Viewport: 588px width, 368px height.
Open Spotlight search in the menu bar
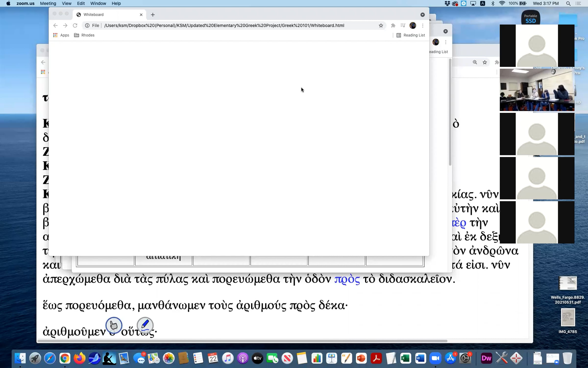[568, 3]
